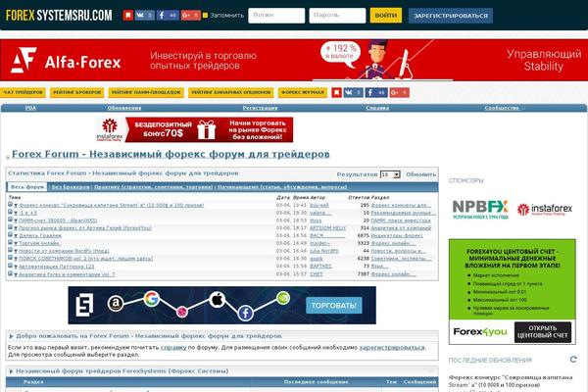Open Рейтинг бинарных опционов button
The width and height of the screenshot is (588, 392).
pyautogui.click(x=230, y=92)
